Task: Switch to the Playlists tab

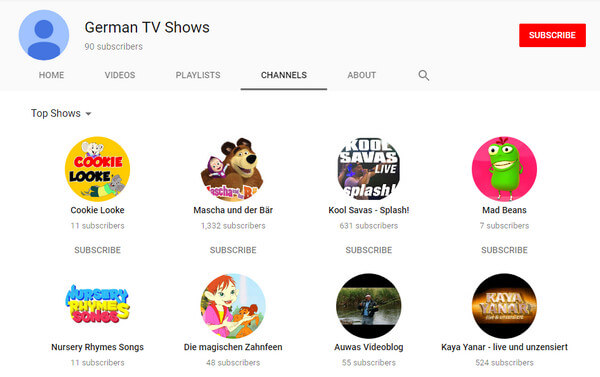Action: pyautogui.click(x=198, y=75)
